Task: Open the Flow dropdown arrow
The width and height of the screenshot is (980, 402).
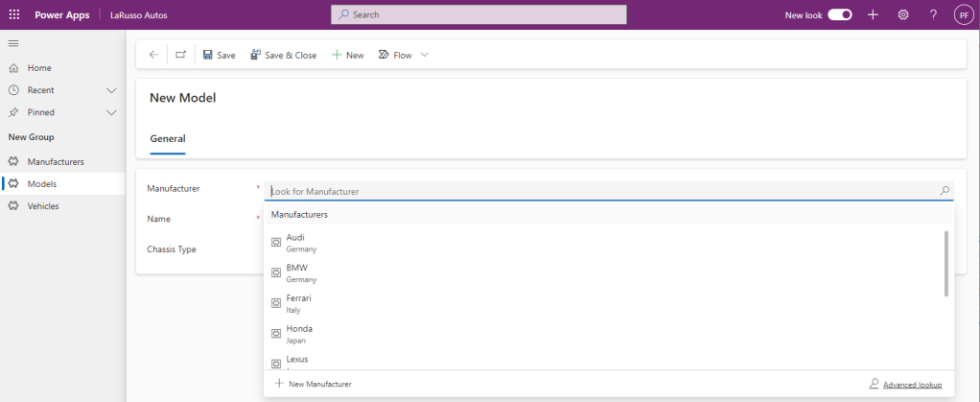Action: pos(425,55)
